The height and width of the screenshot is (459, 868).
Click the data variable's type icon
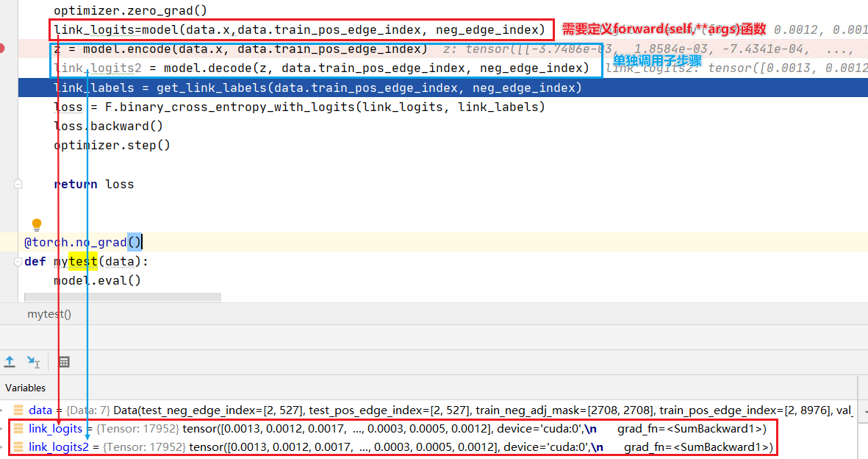click(18, 410)
